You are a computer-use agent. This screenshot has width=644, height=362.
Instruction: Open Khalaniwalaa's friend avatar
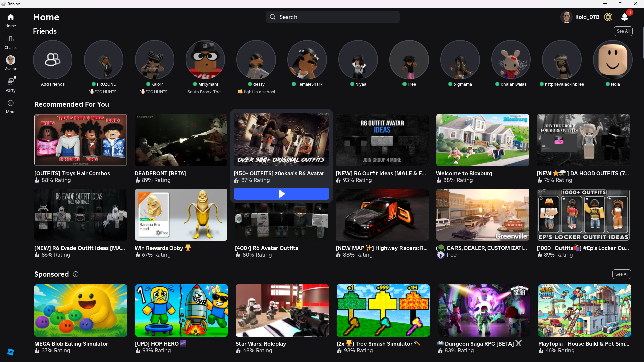point(511,60)
